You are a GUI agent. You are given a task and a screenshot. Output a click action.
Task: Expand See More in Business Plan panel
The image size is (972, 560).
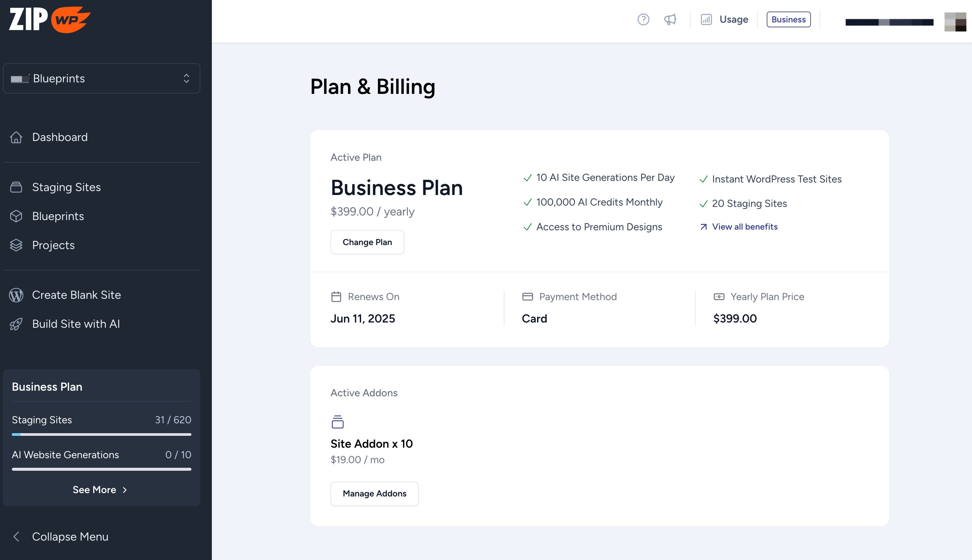[100, 490]
